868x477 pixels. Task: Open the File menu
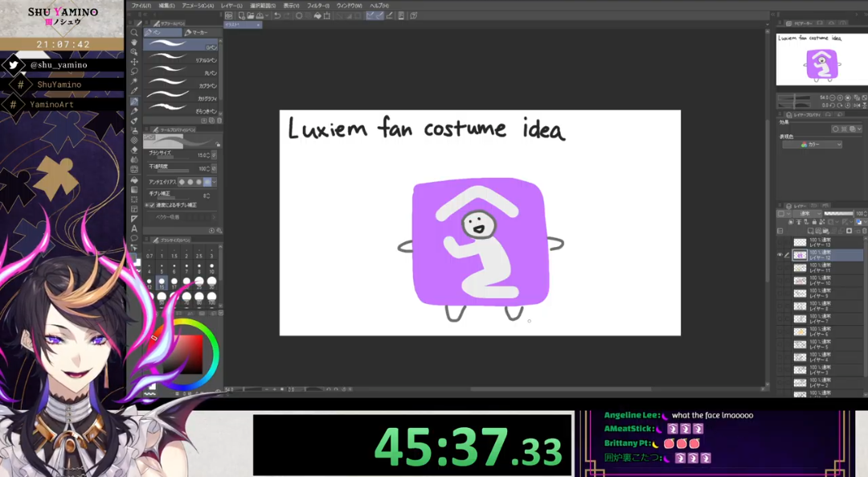(x=141, y=6)
